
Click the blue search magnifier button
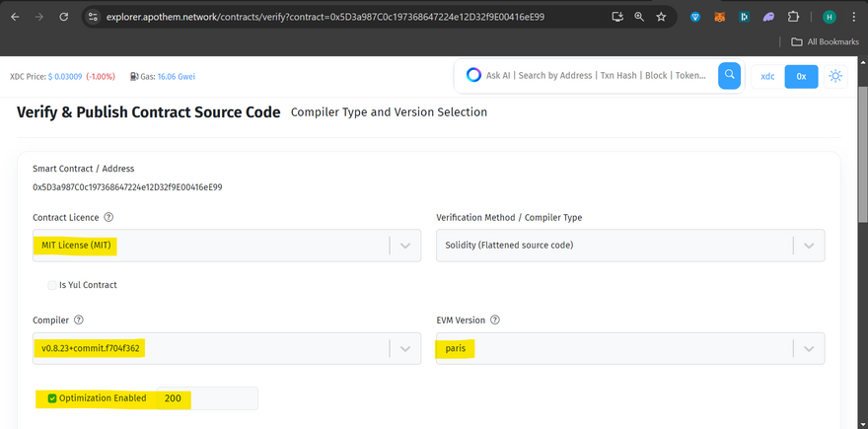point(730,75)
